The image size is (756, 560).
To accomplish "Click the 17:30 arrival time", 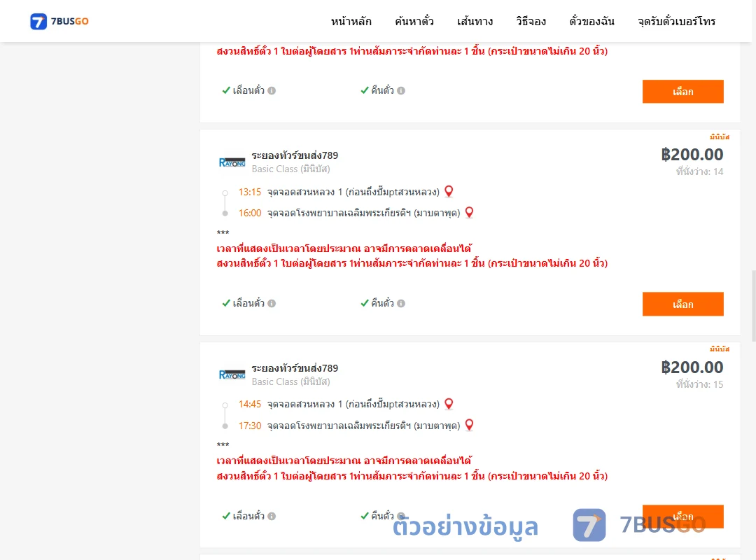I will (x=250, y=426).
